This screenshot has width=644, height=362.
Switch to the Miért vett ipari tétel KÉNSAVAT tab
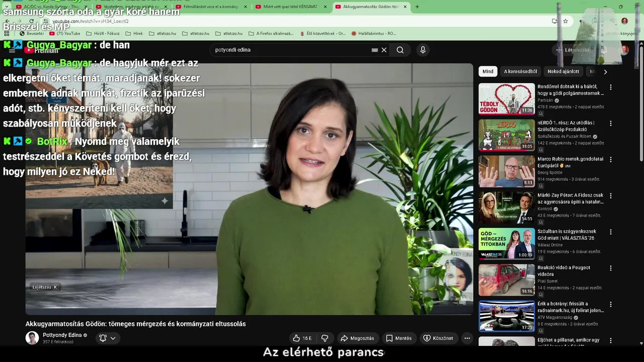tap(292, 7)
